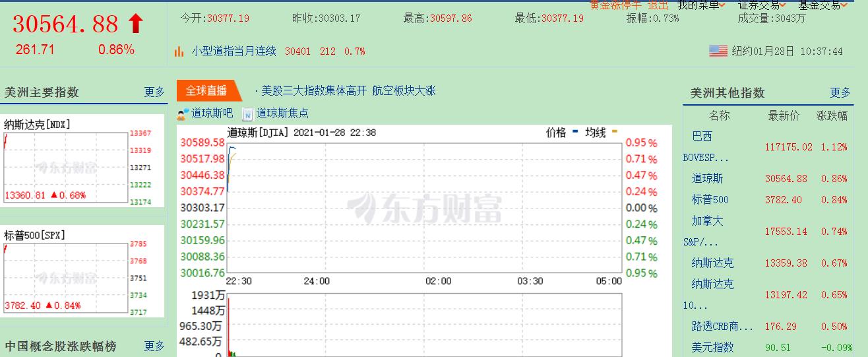Click 117175.02 in the 巴西 row
Image resolution: width=868 pixels, height=357 pixels.
[x=789, y=147]
